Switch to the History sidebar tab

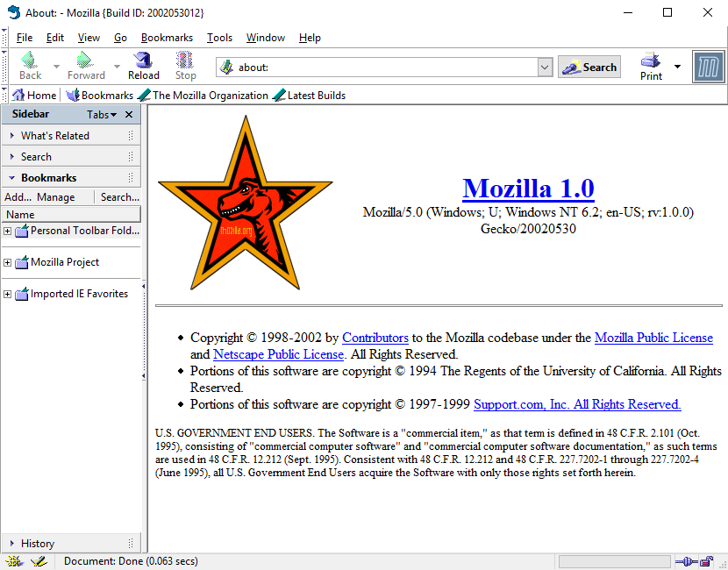click(x=38, y=544)
